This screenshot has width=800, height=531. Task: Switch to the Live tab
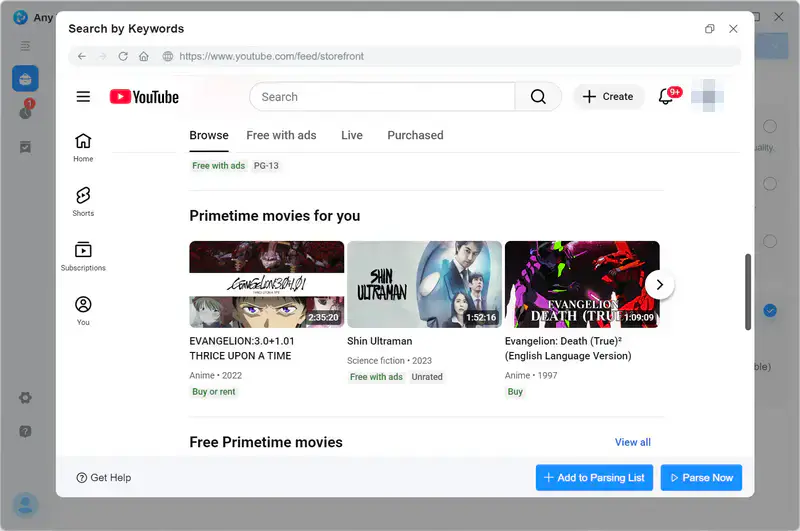(x=352, y=135)
